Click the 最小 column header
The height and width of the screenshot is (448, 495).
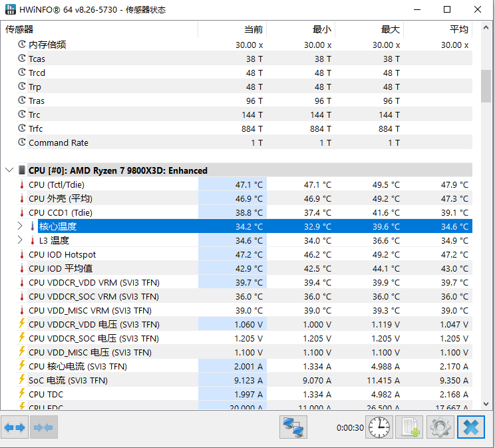pos(301,29)
